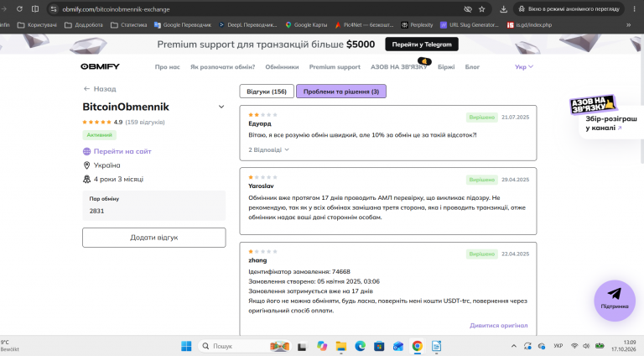Click the eye-crossed tracking protection icon
644x356 pixels.
467,9
